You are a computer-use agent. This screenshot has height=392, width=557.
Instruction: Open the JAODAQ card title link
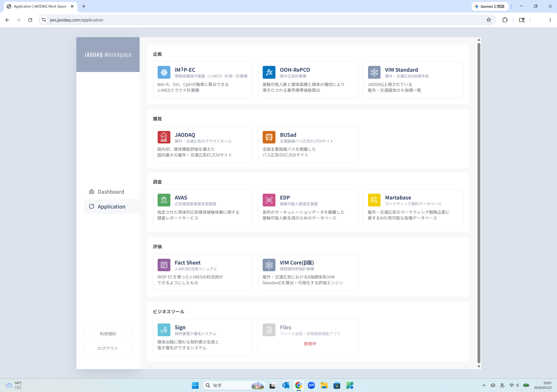point(185,135)
